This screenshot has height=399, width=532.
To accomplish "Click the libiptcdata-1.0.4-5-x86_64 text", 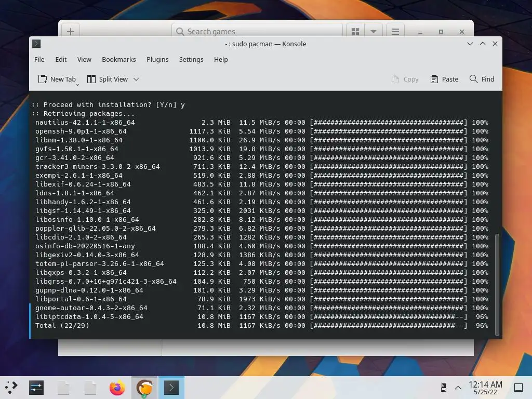I will click(89, 316).
